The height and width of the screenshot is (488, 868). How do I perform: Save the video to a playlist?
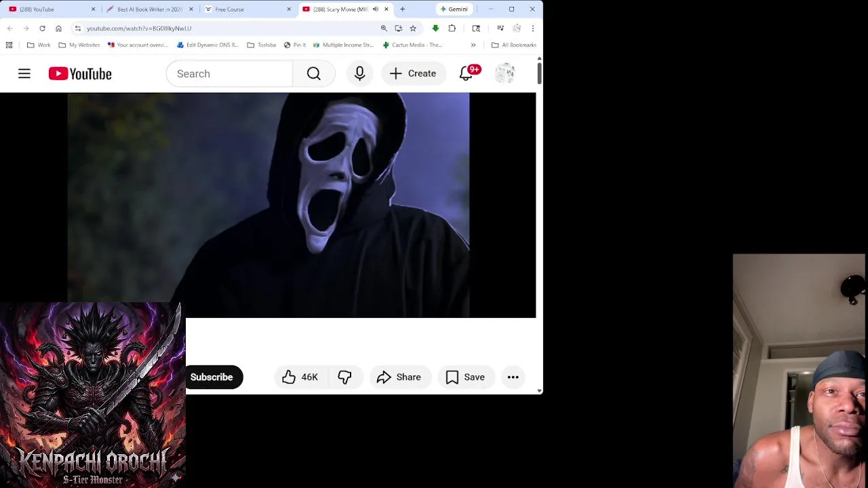(466, 377)
